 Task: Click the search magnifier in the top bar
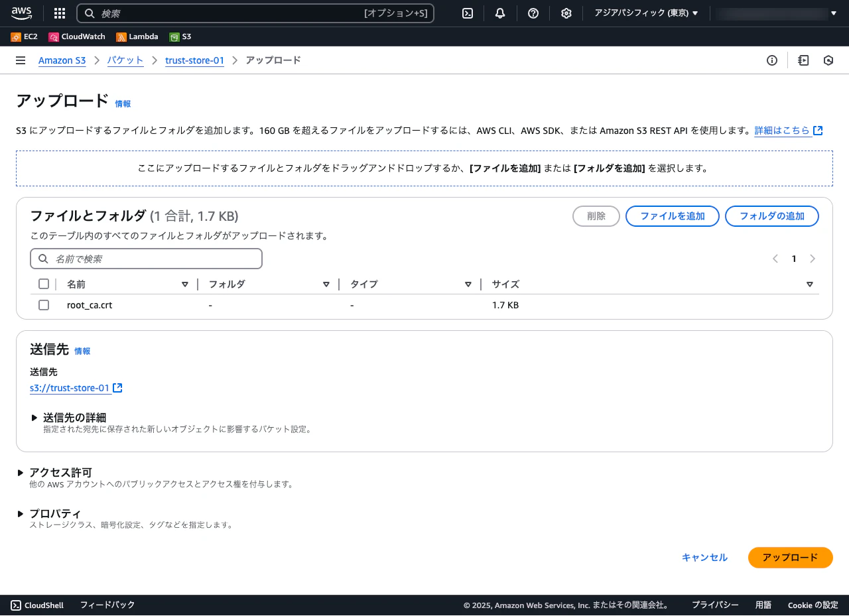[x=90, y=13]
